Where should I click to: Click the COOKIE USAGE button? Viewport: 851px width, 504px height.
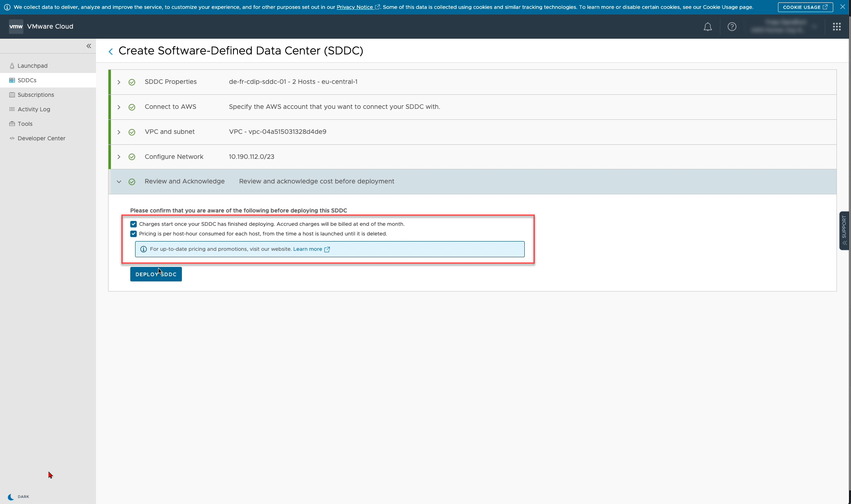point(805,7)
